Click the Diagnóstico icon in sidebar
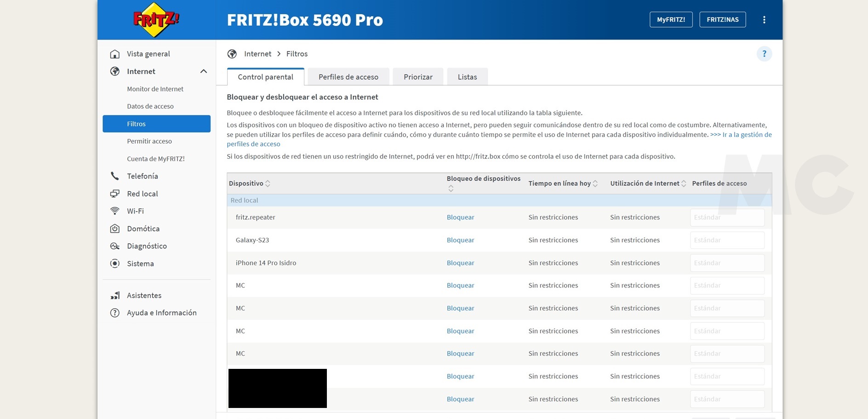The width and height of the screenshot is (868, 419). coord(115,246)
